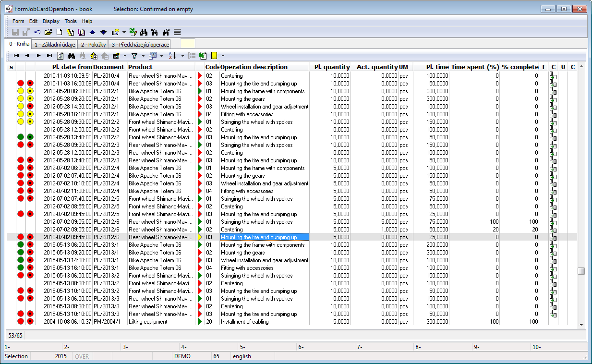Open the A-Z sort dropdown arrow
This screenshot has height=364, width=592.
point(183,56)
